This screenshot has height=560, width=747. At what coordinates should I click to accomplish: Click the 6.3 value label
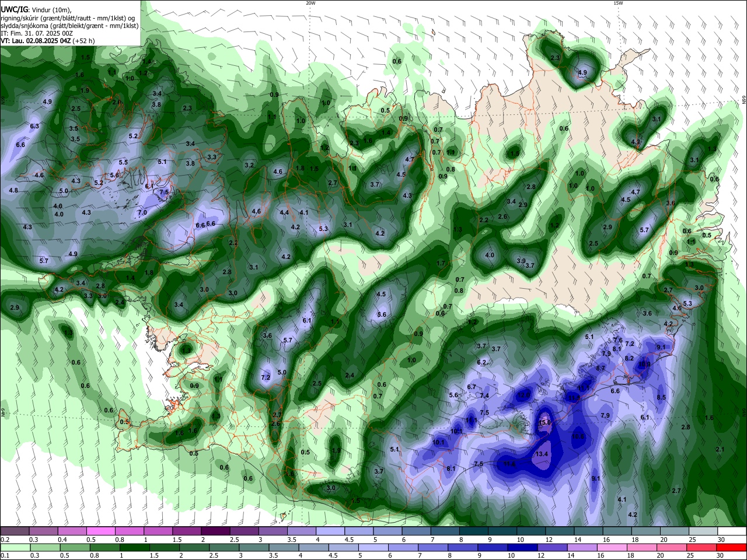coord(34,126)
